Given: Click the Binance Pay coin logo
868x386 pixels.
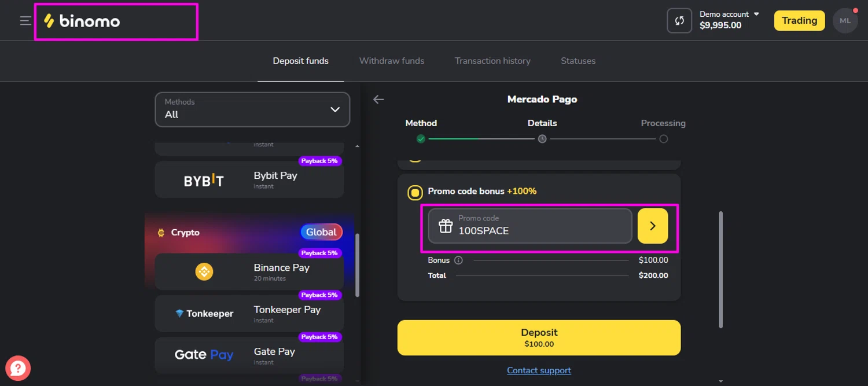Looking at the screenshot, I should [204, 271].
